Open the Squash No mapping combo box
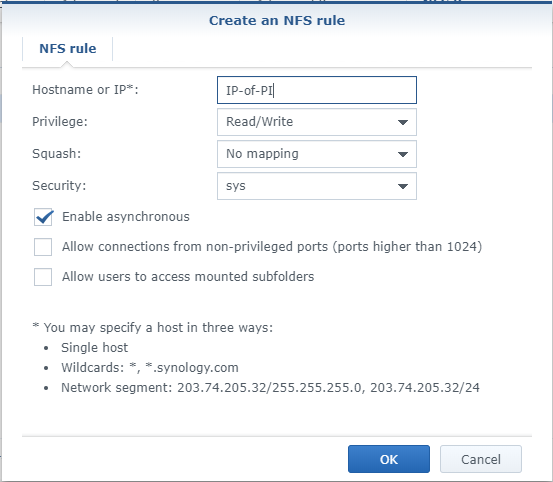The image size is (553, 482). [317, 154]
